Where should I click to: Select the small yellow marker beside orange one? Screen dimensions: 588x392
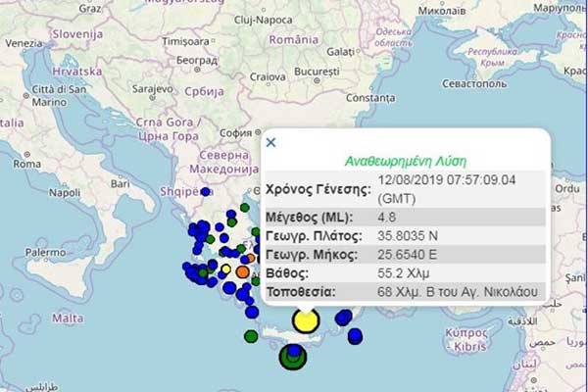(x=226, y=269)
